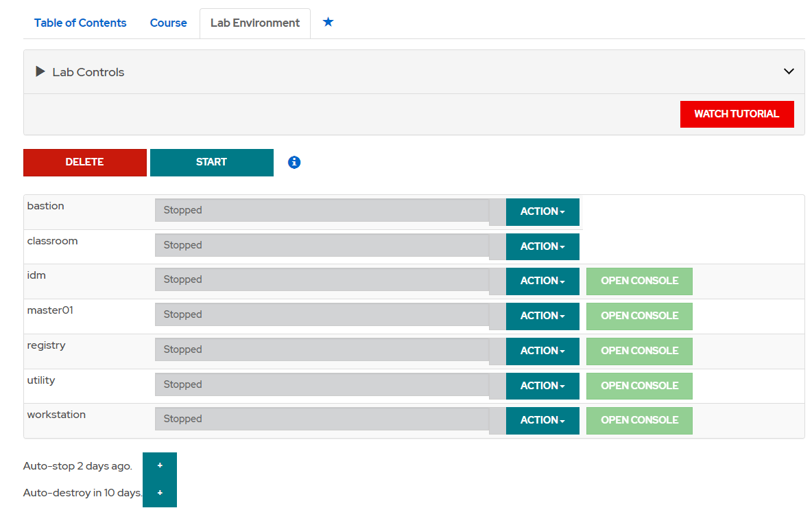The height and width of the screenshot is (508, 812).
Task: Open the ACTION dropdown for workstation
Action: point(542,420)
